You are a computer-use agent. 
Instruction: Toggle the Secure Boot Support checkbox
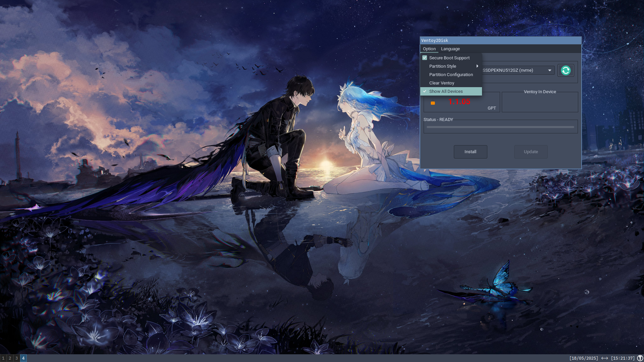pyautogui.click(x=425, y=58)
